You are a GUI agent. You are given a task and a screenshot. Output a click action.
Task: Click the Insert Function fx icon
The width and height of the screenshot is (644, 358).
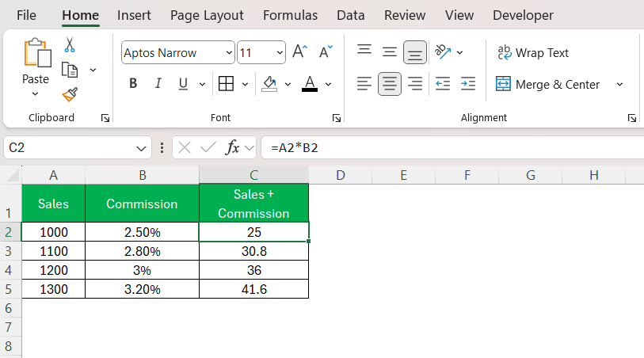[232, 147]
